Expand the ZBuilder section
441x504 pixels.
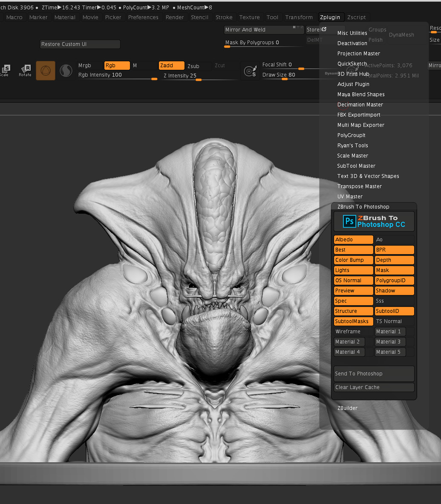pos(347,408)
